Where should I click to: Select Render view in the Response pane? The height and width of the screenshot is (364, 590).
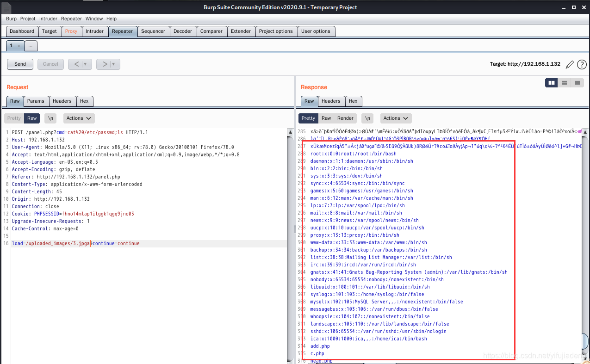click(345, 118)
